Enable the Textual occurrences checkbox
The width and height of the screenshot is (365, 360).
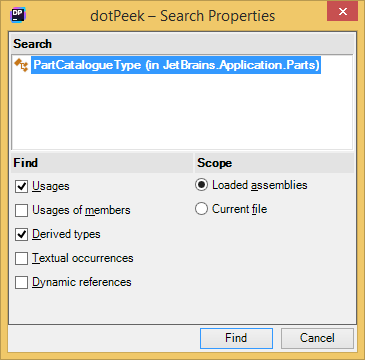[21, 259]
